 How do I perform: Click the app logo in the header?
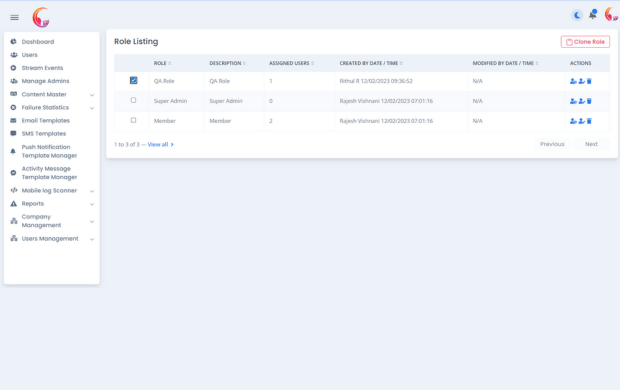click(41, 17)
